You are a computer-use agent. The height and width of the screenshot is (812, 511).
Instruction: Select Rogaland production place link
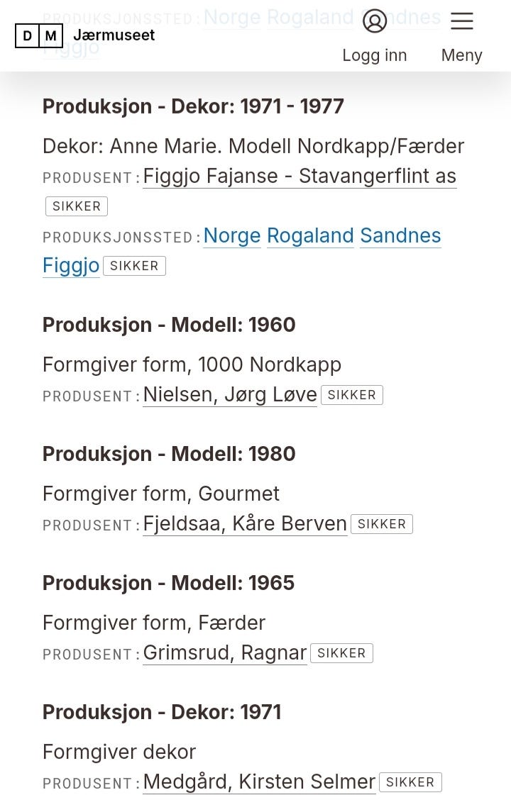click(310, 235)
